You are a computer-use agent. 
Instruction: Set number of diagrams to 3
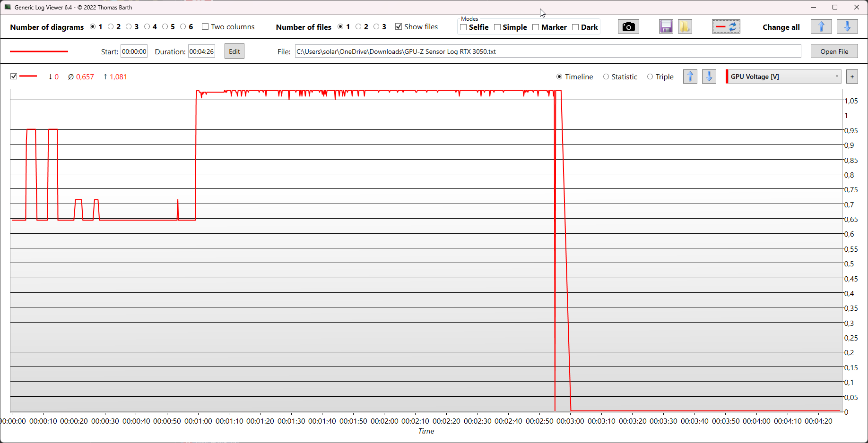(x=129, y=27)
